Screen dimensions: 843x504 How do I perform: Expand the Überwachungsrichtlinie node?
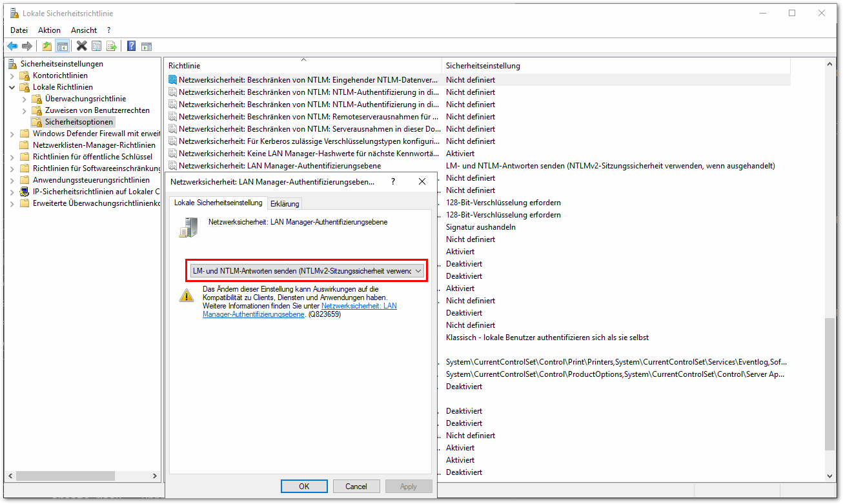pos(25,99)
